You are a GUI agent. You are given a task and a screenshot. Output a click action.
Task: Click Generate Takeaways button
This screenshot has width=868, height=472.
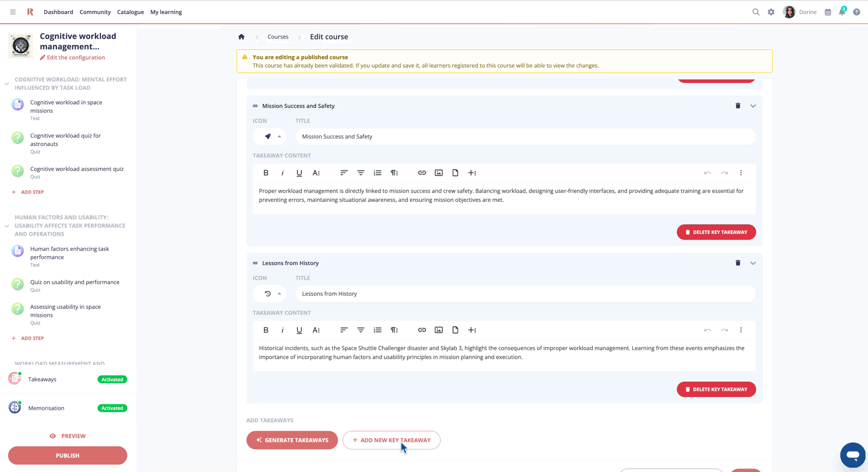(x=292, y=440)
